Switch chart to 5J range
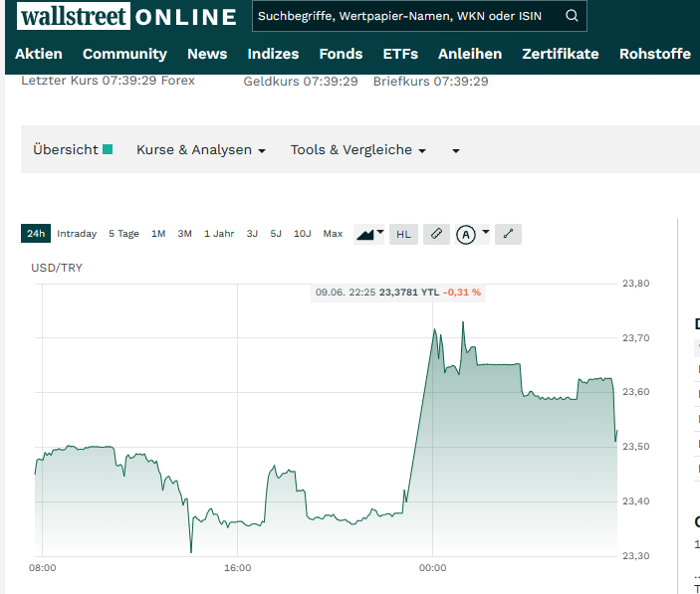The image size is (700, 594). 276,234
